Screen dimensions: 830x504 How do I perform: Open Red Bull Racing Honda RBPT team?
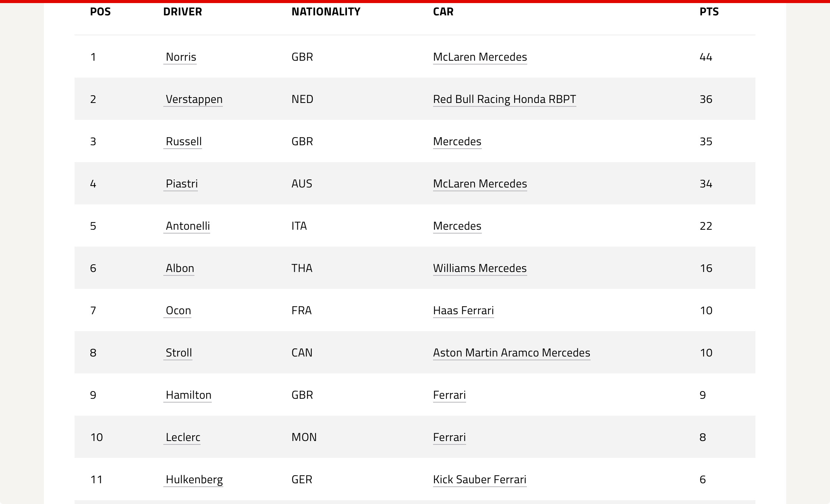[x=505, y=99]
